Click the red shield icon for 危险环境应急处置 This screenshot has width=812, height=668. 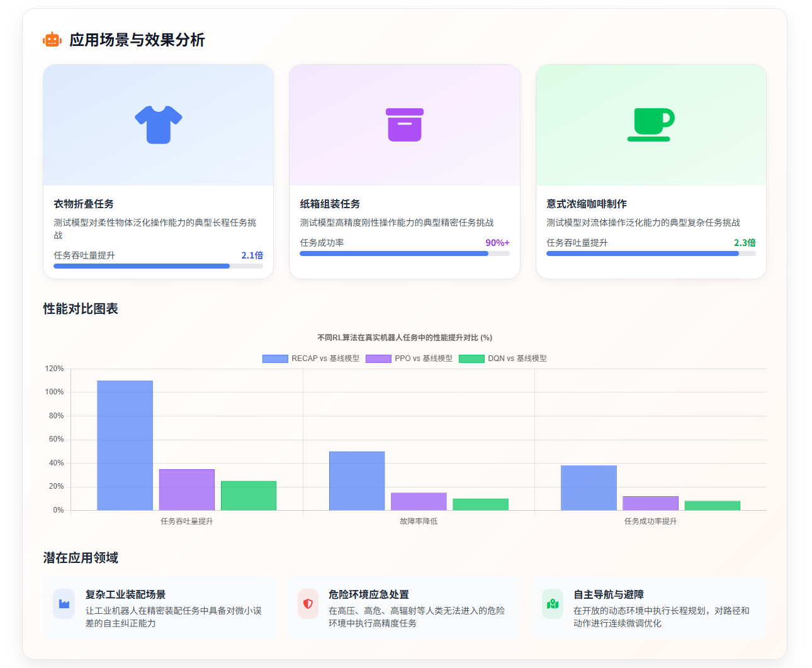tap(308, 604)
